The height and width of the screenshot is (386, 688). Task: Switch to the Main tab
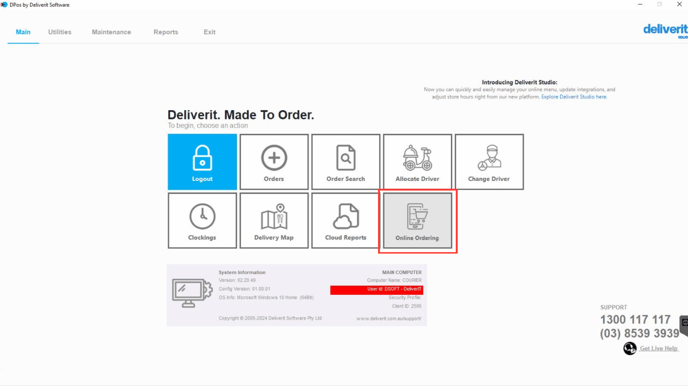click(23, 32)
